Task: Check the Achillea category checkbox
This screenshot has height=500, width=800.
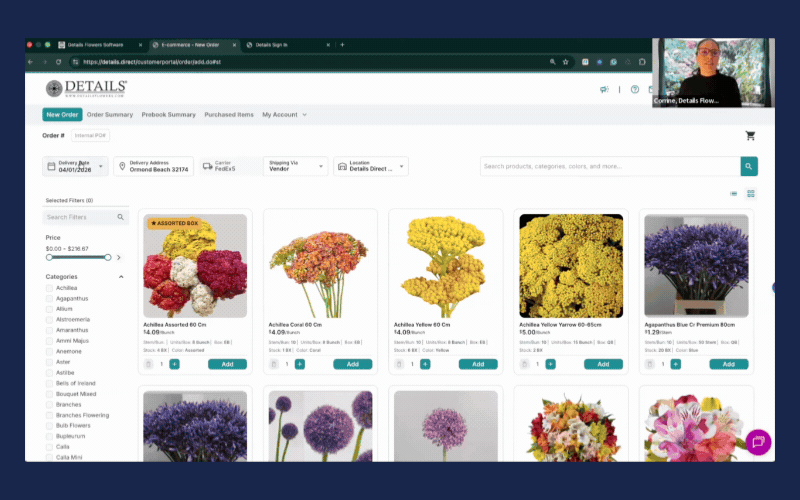Action: 50,288
